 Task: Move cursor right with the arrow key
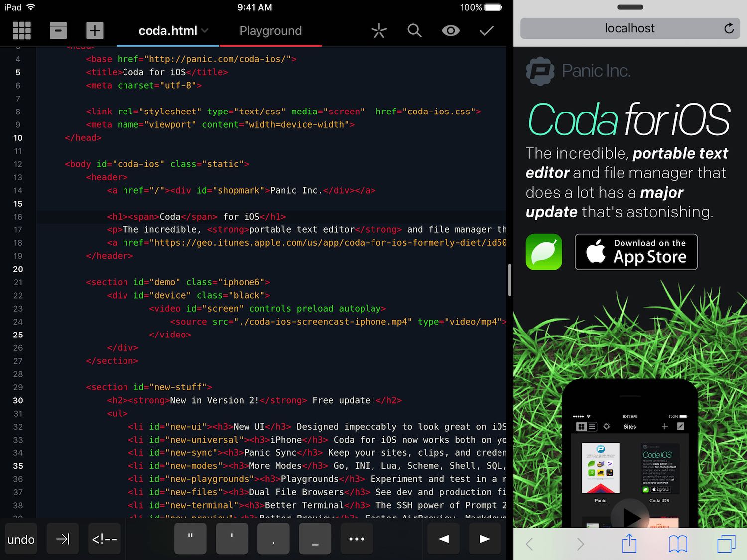pyautogui.click(x=484, y=539)
